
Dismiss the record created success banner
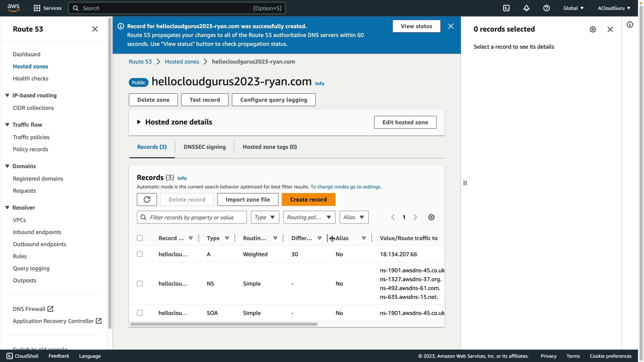tap(451, 26)
